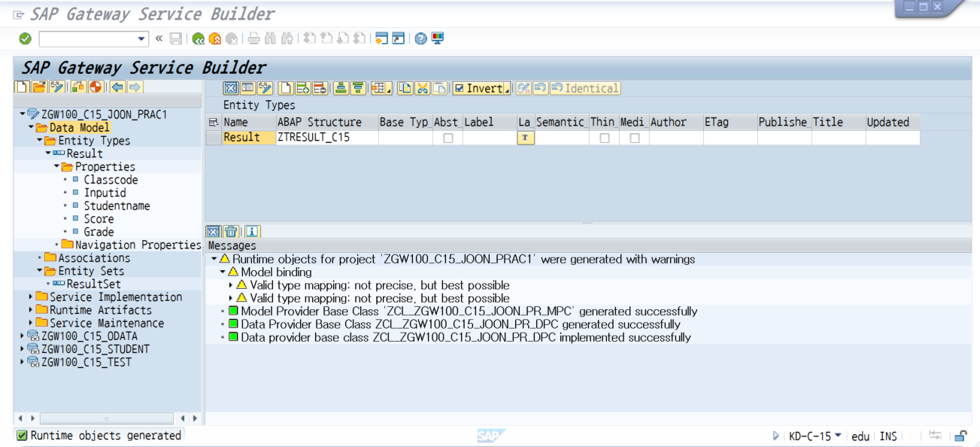Click the Sort Descending icon
The image size is (980, 447).
coord(358,88)
